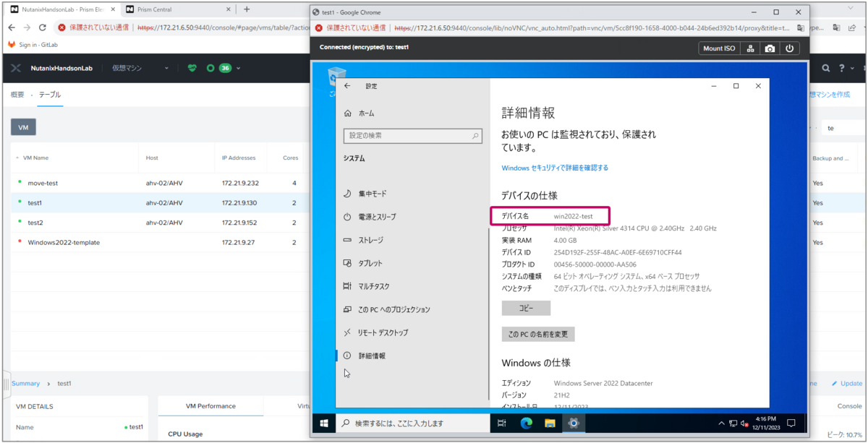Viewport: 868px width, 443px height.
Task: Open the VM Performance tab
Action: pyautogui.click(x=210, y=406)
